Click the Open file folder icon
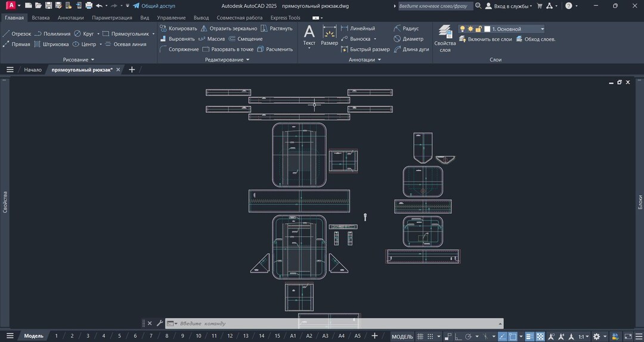 [x=38, y=6]
